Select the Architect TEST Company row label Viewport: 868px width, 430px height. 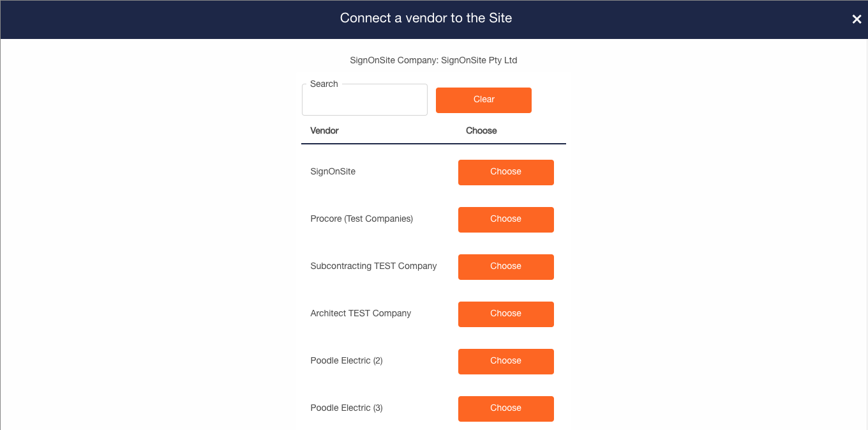tap(361, 313)
